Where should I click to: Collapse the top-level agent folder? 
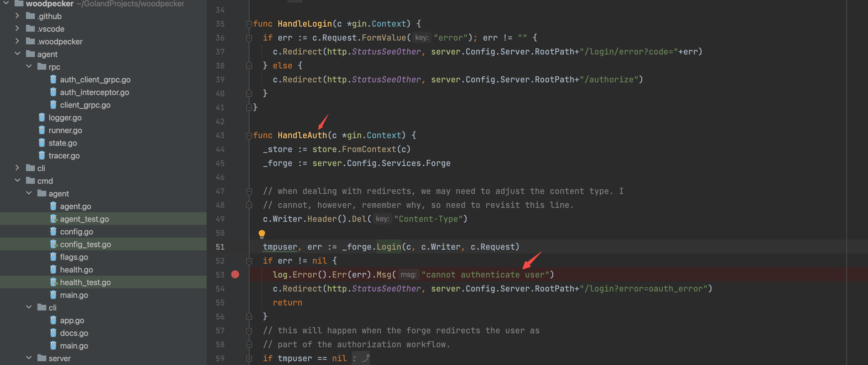pyautogui.click(x=17, y=54)
